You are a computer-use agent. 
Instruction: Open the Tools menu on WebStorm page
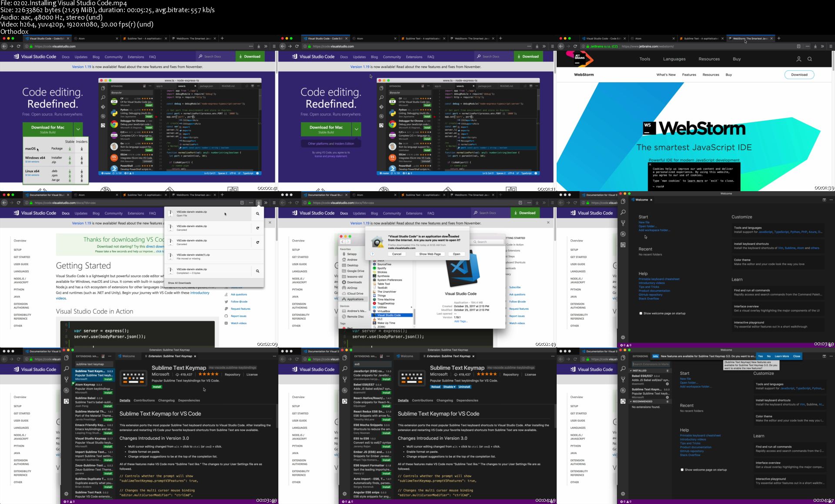(x=645, y=59)
